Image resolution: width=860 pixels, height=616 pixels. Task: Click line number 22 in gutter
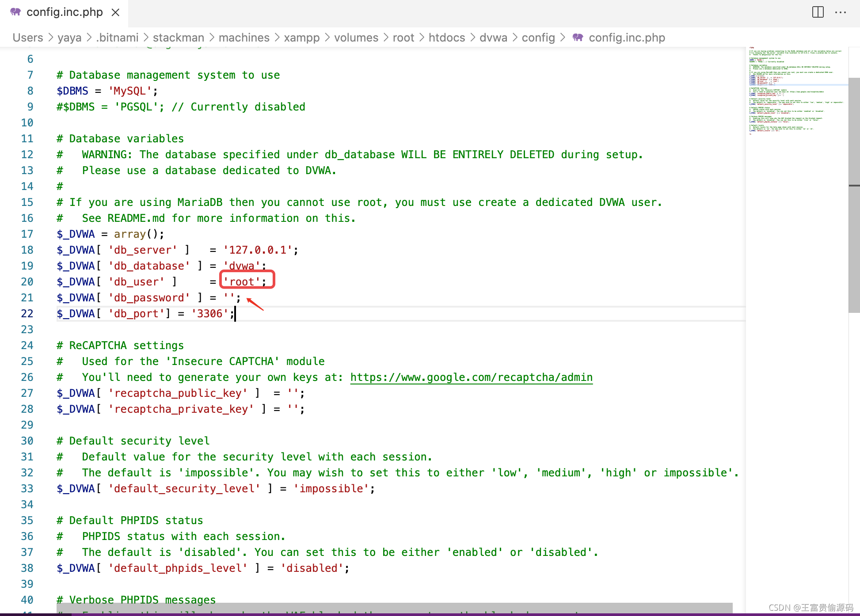click(27, 314)
